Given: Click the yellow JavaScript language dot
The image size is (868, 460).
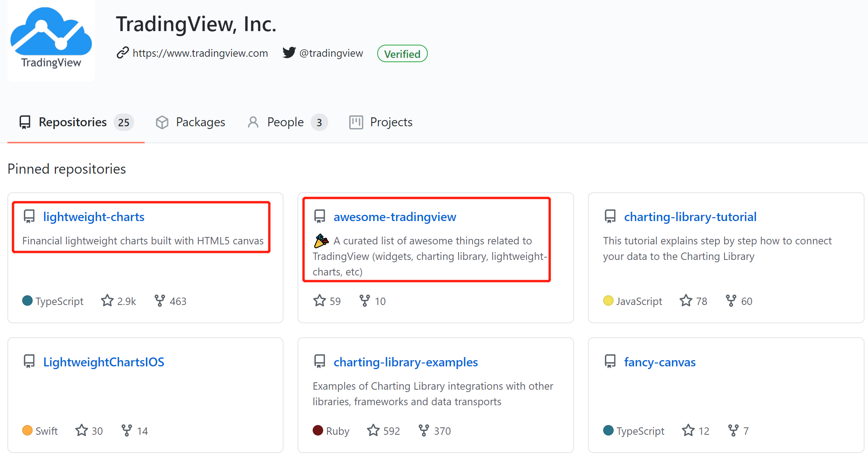Looking at the screenshot, I should coord(608,301).
